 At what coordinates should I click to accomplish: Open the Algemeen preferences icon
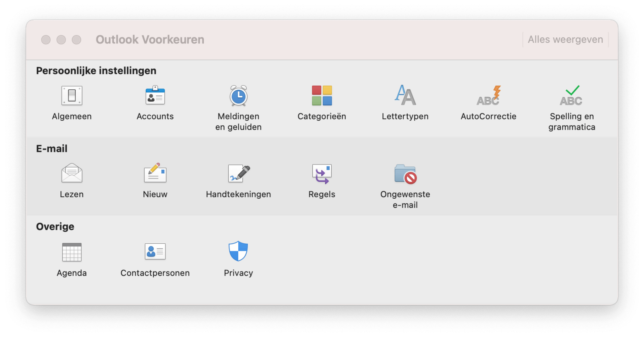click(x=72, y=96)
